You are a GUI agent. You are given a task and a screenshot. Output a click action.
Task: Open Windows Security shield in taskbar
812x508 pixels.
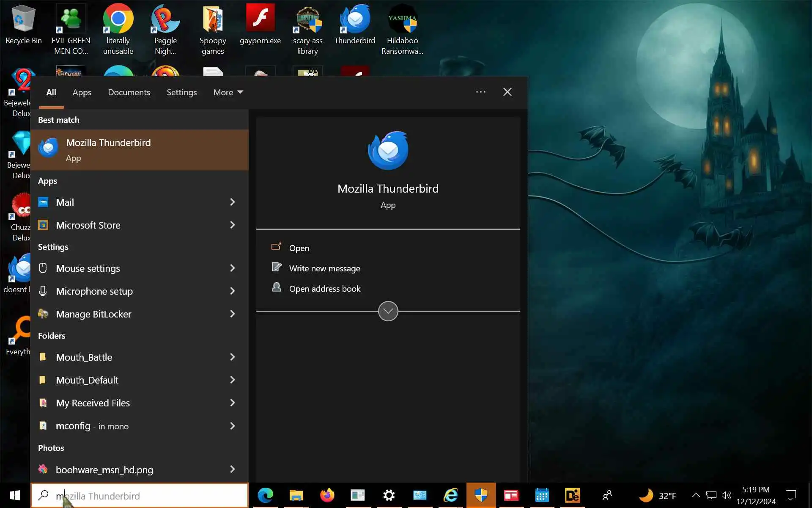pyautogui.click(x=481, y=495)
